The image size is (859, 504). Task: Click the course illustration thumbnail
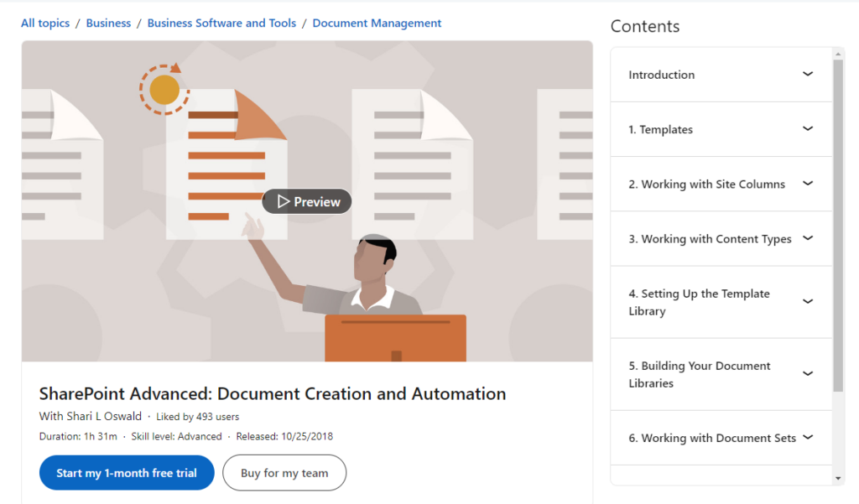(307, 201)
